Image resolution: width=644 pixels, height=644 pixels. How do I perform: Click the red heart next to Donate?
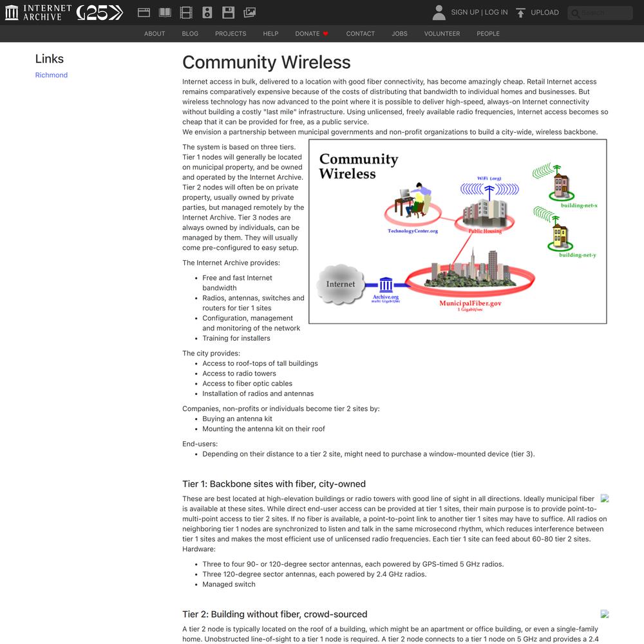(326, 33)
